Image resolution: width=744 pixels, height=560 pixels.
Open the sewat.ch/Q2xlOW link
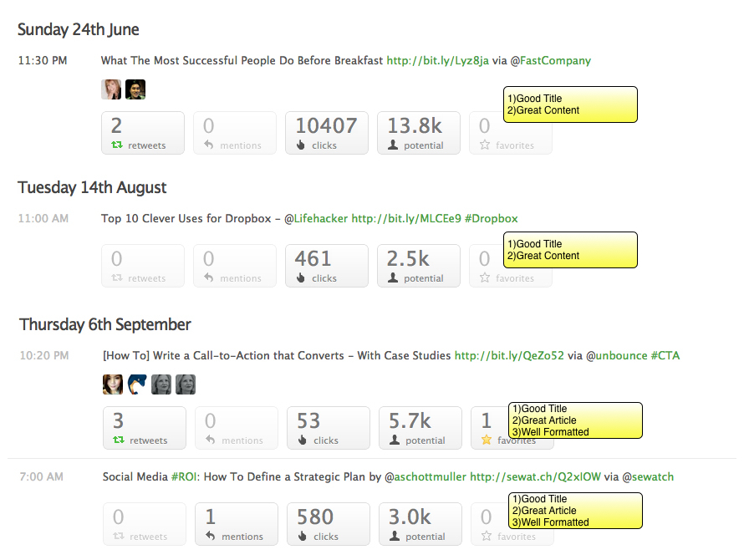click(x=535, y=477)
